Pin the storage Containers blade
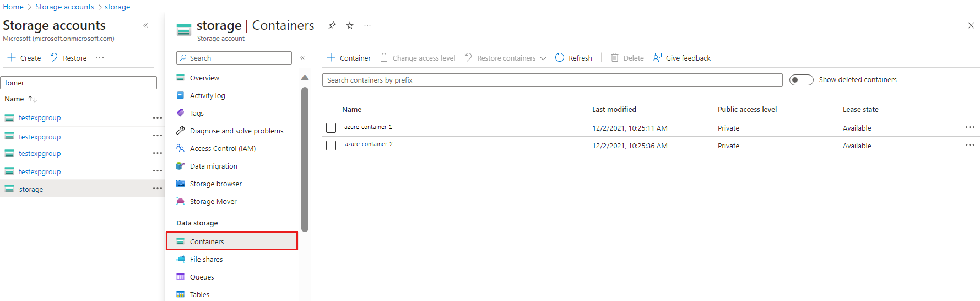This screenshot has width=980, height=301. (x=332, y=25)
